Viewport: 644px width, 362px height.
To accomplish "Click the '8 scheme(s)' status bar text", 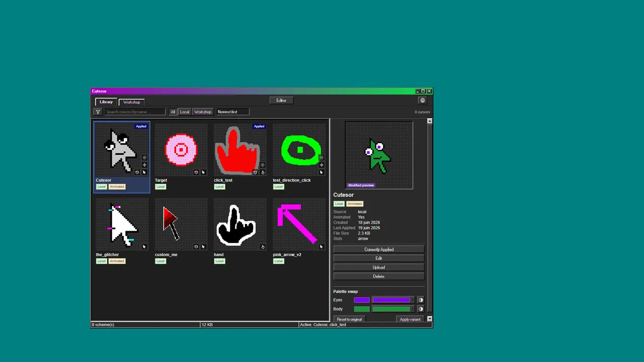I will point(103,325).
